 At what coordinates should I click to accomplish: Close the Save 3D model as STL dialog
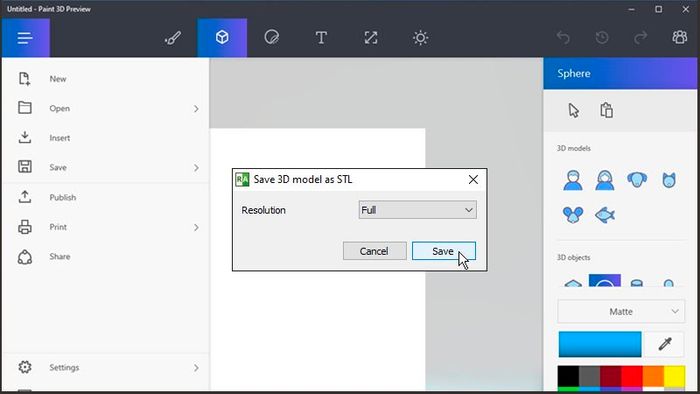pyautogui.click(x=473, y=179)
